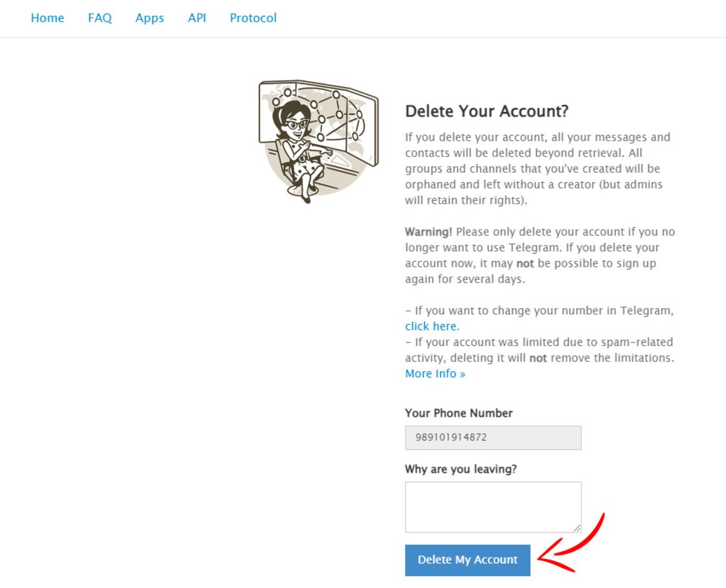Open the Protocol navigation link

[253, 18]
